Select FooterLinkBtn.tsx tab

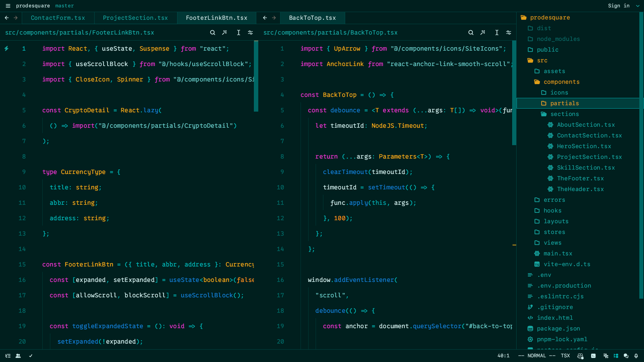pyautogui.click(x=217, y=18)
